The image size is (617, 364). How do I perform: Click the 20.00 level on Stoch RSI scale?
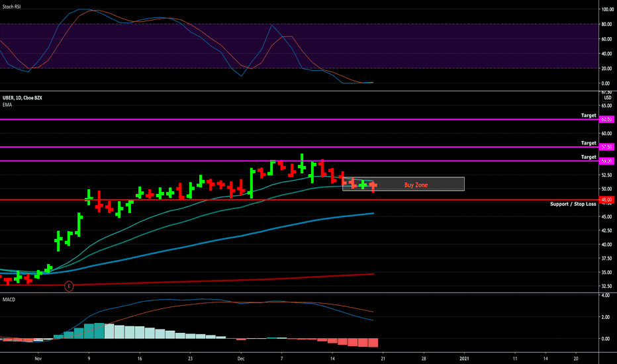click(606, 68)
